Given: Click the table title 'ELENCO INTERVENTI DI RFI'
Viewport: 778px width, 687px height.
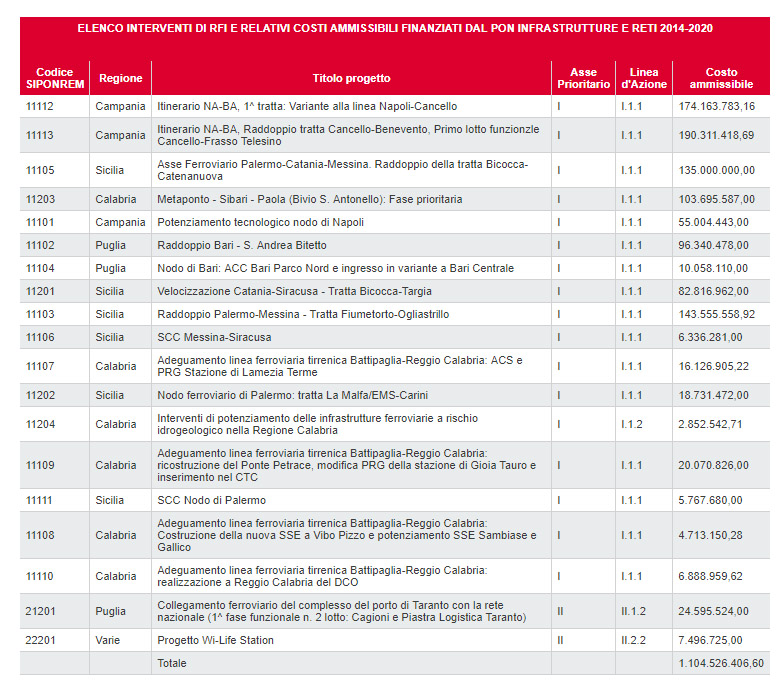Looking at the screenshot, I should (x=395, y=28).
